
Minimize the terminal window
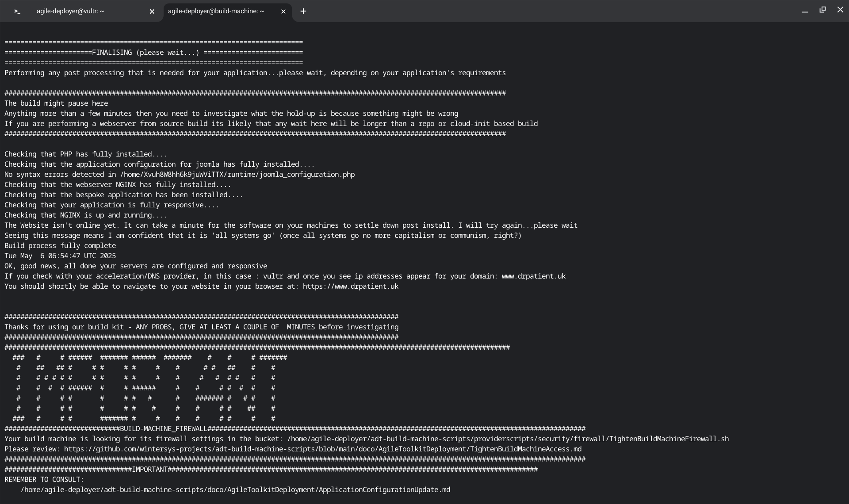[x=805, y=11]
